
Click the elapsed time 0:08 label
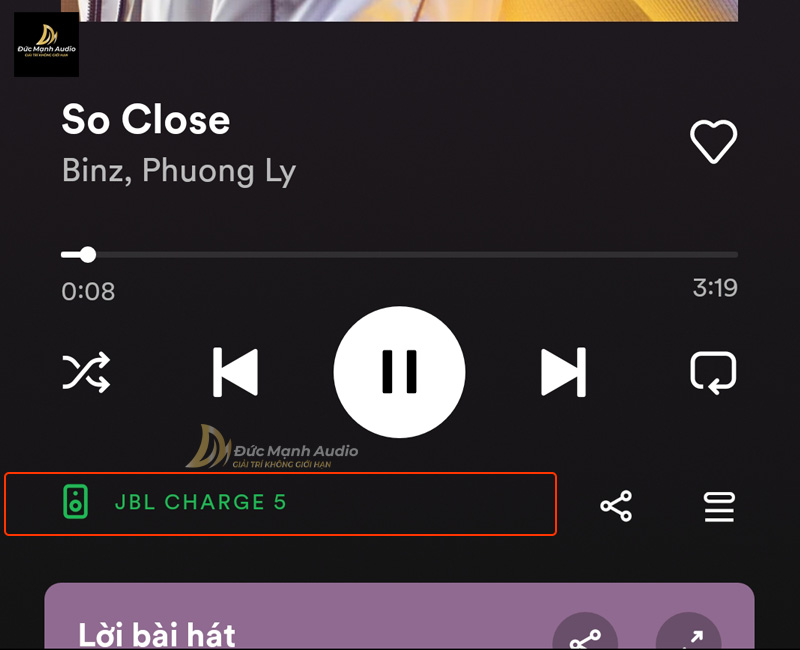coord(88,291)
